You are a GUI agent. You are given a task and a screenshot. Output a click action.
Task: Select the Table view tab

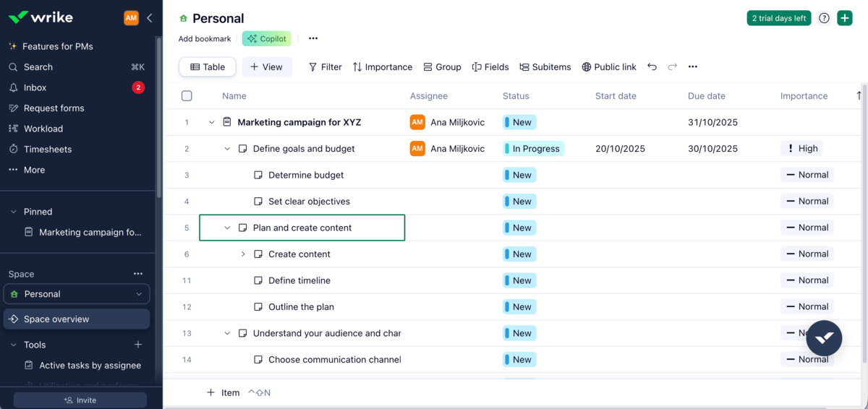(x=208, y=67)
